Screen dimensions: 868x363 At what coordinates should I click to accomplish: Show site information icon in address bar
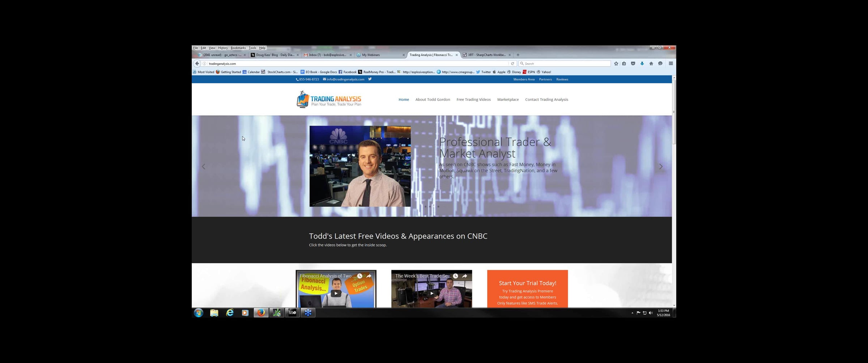coord(204,64)
